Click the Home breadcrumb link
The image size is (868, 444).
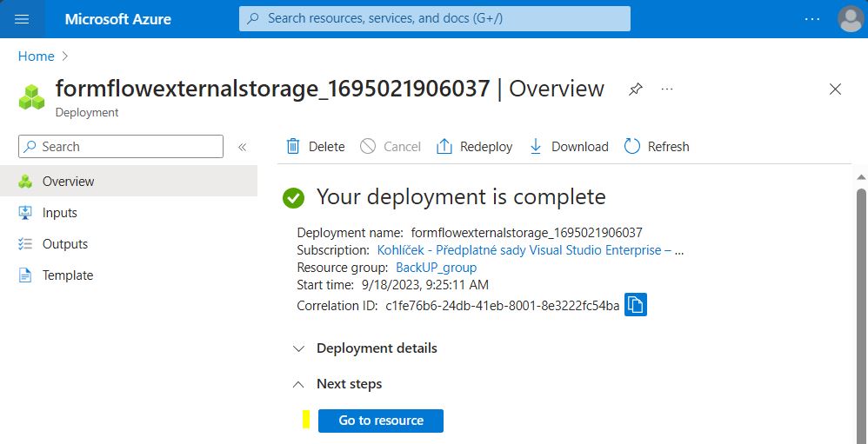[37, 56]
